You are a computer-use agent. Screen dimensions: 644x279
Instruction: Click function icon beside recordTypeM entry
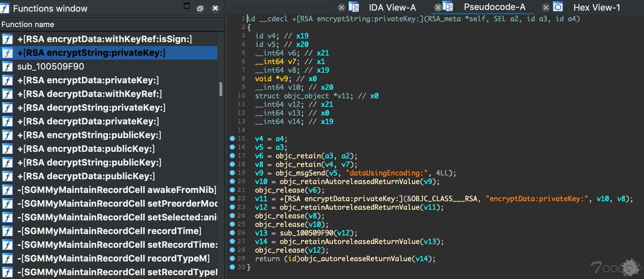pos(7,258)
